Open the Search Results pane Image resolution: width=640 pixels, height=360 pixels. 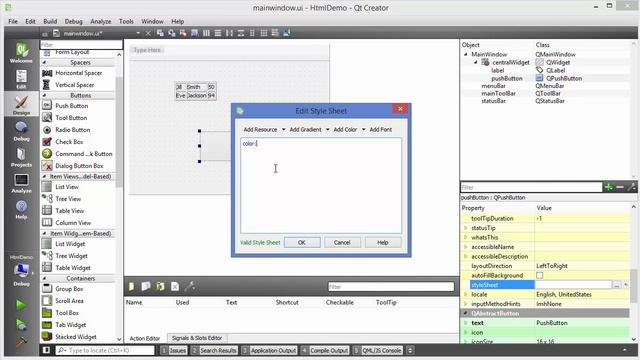click(214, 351)
